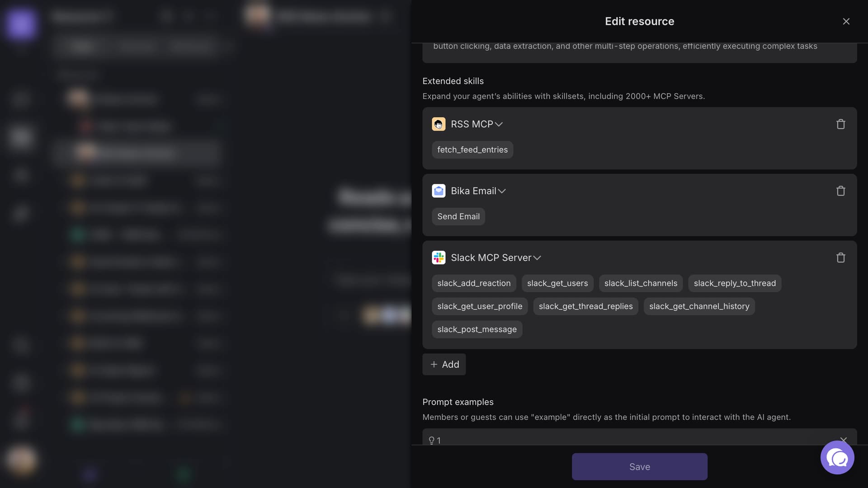Screen dimensions: 868x488
Task: Remove the Slack MCP Server skillset
Action: 840,258
